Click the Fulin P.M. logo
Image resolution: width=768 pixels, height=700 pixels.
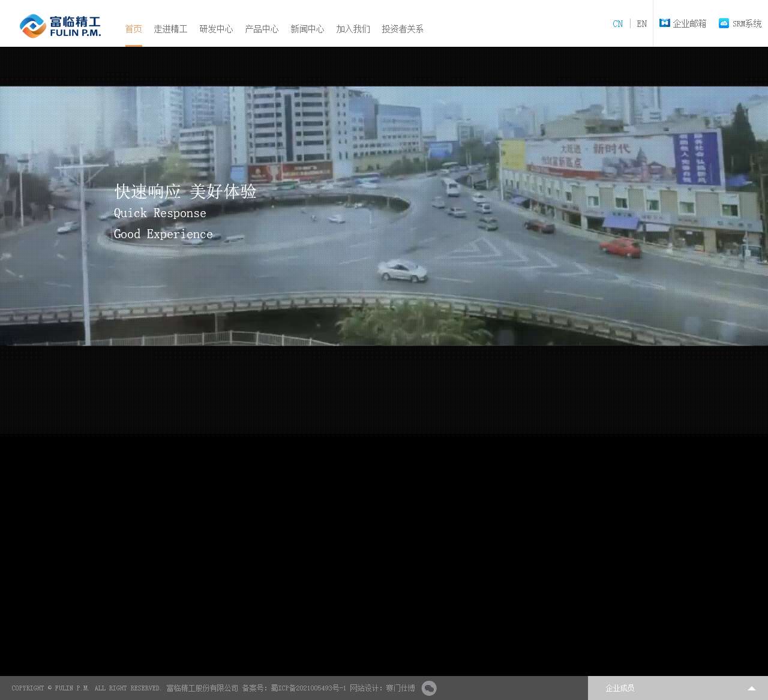(x=60, y=26)
